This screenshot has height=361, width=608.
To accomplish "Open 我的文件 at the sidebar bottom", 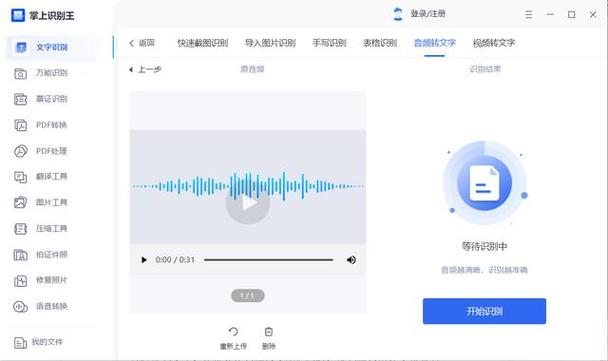I will click(x=39, y=342).
